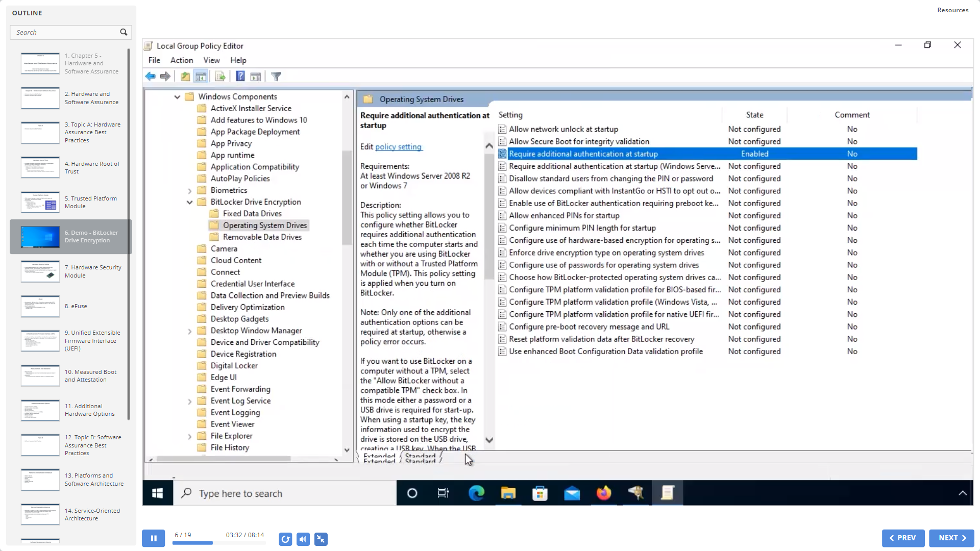This screenshot has width=980, height=551.
Task: Click the exit full-screen arrows icon
Action: coord(321,539)
